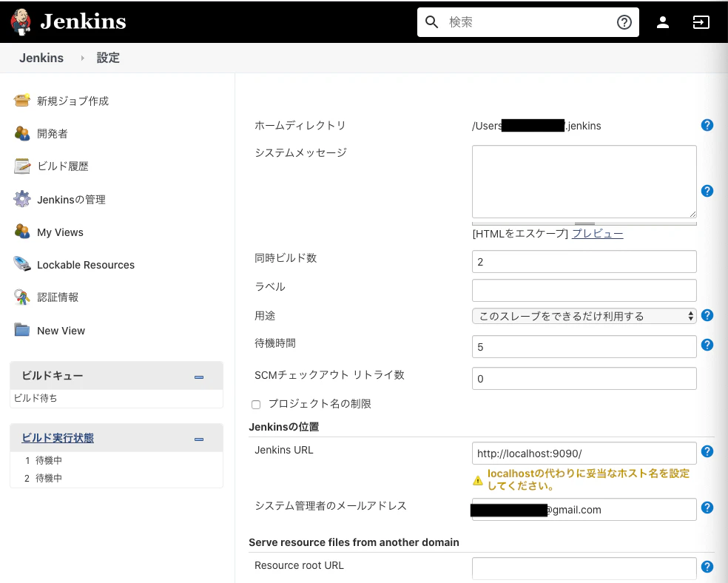
Task: Open the user account icon
Action: coord(663,21)
